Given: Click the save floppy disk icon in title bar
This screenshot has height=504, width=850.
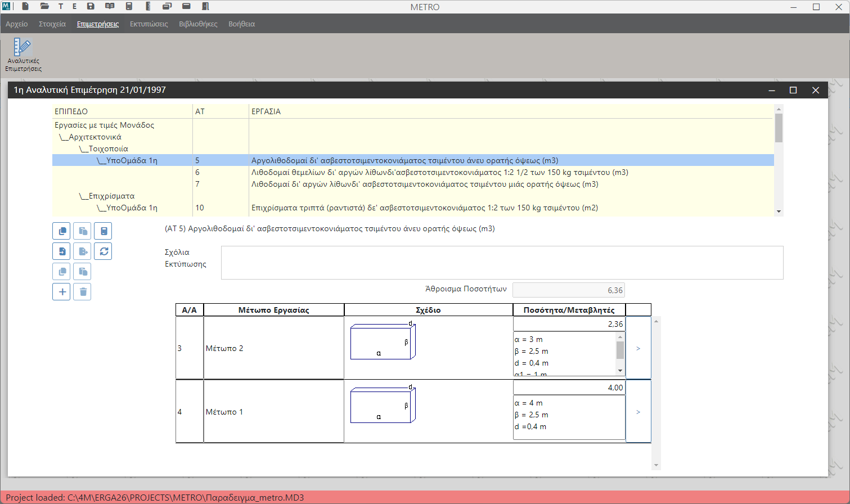Looking at the screenshot, I should click(91, 7).
